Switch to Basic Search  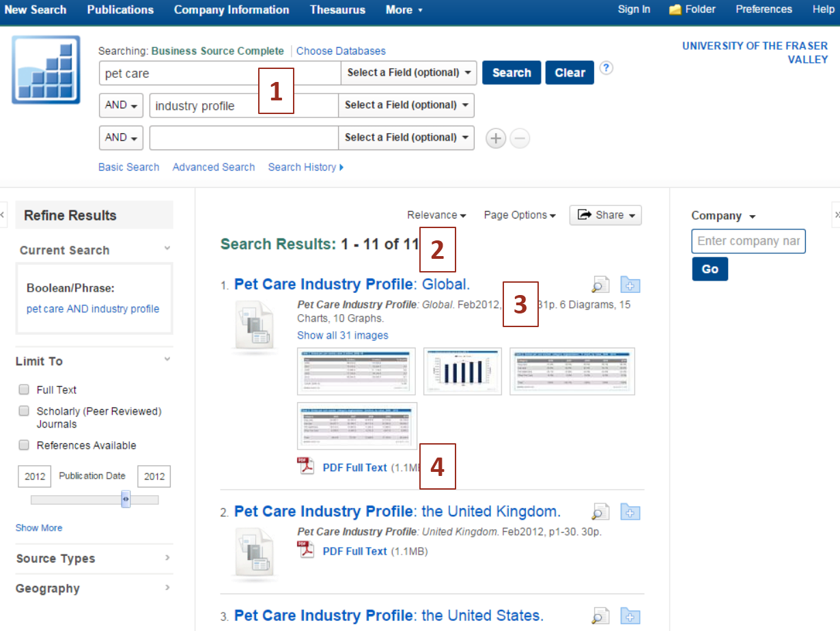128,167
